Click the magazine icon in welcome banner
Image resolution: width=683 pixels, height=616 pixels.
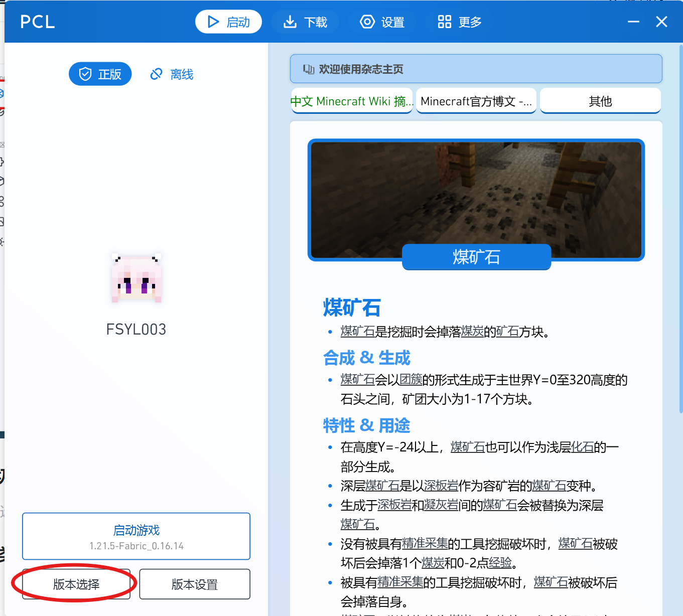click(x=309, y=69)
